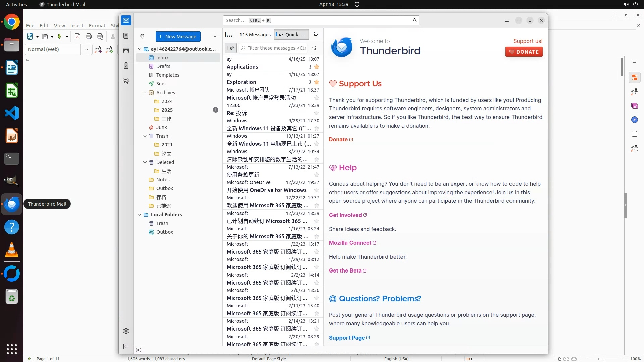Open Thunderbird settings gear icon
The image size is (644, 362).
pos(126,331)
